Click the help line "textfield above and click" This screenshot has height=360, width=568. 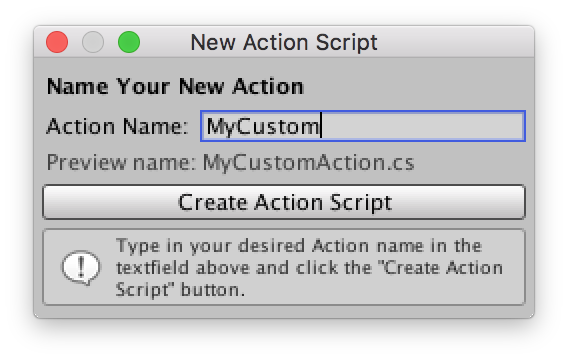(309, 268)
